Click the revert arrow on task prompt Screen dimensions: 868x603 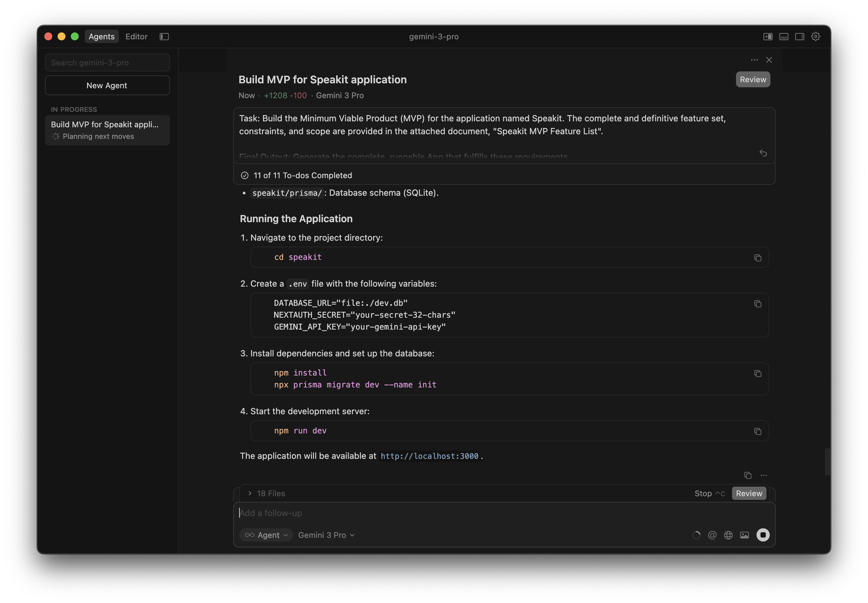point(763,153)
